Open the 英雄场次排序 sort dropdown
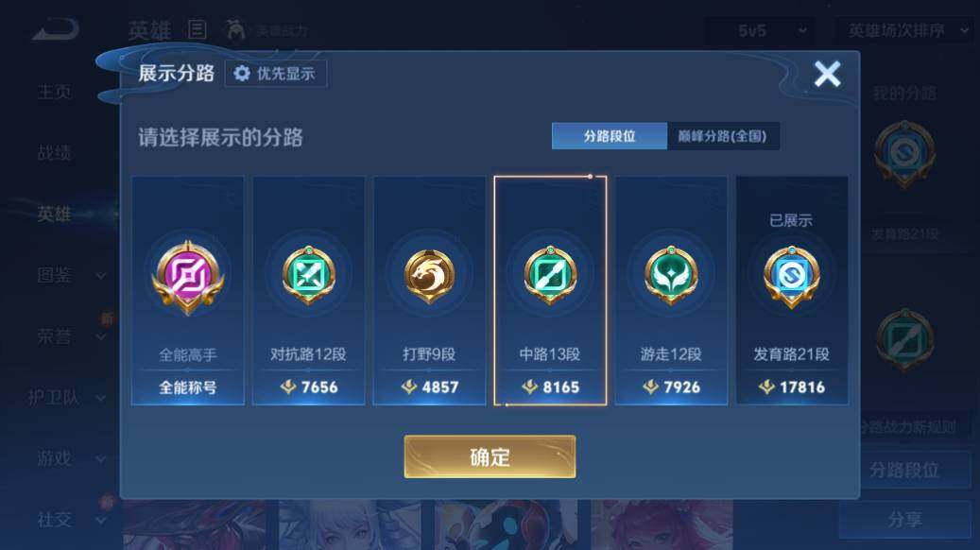 pos(907,30)
